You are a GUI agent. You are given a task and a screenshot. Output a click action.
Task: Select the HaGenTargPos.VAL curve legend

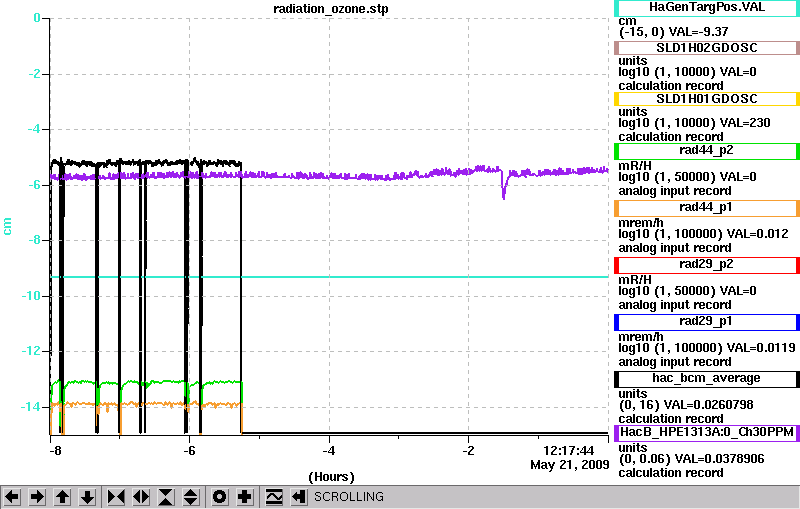(707, 8)
